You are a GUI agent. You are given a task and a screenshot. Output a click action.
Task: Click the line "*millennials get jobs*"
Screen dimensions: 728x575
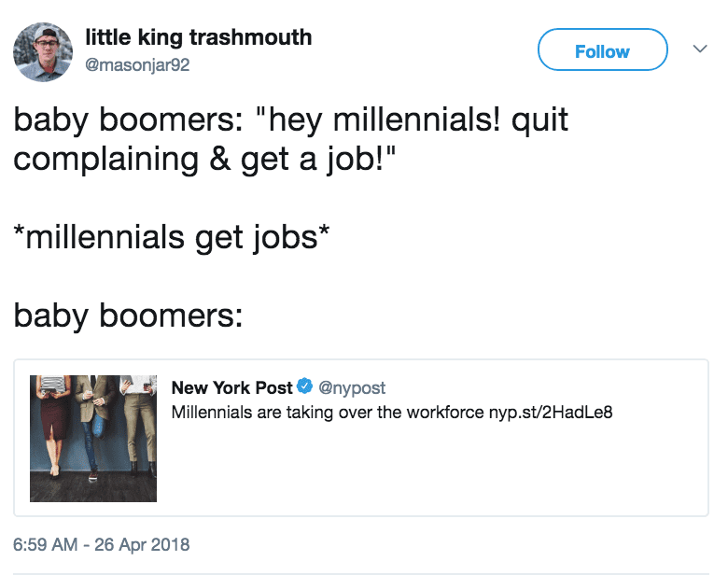[x=172, y=237]
